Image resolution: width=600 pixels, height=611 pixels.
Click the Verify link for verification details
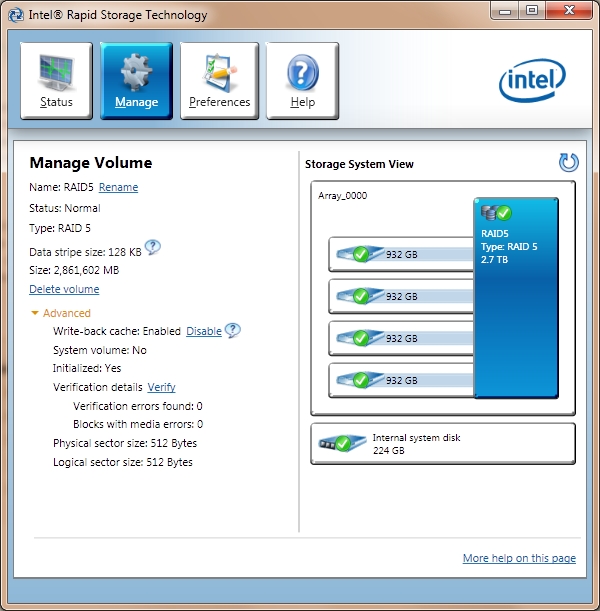point(161,387)
